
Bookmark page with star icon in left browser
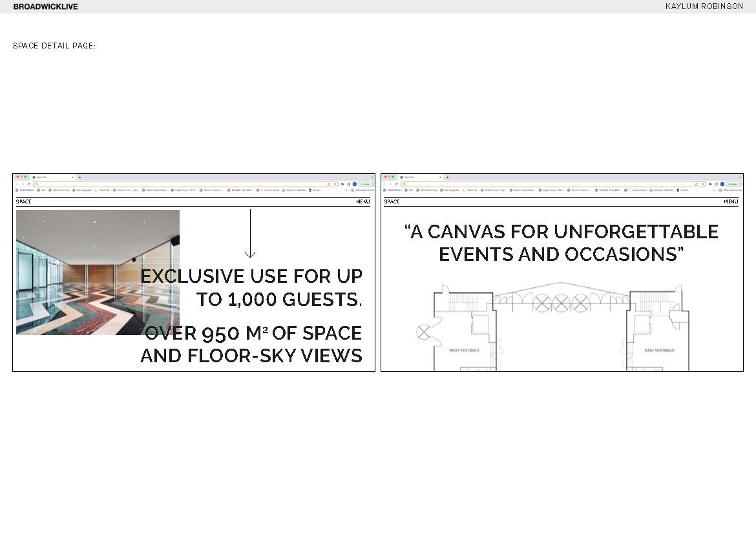pos(335,184)
